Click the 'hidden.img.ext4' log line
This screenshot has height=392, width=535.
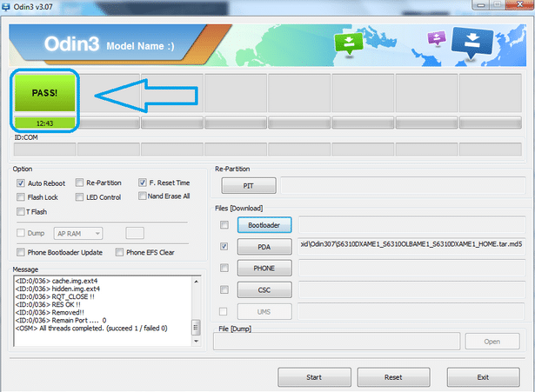point(57,289)
